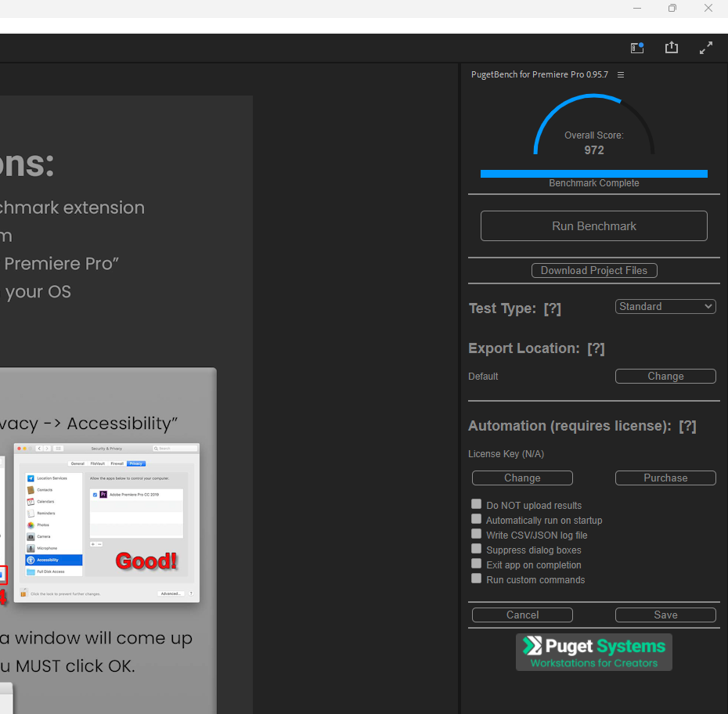
Task: Click the blue Benchmark Complete progress bar
Action: (x=594, y=174)
